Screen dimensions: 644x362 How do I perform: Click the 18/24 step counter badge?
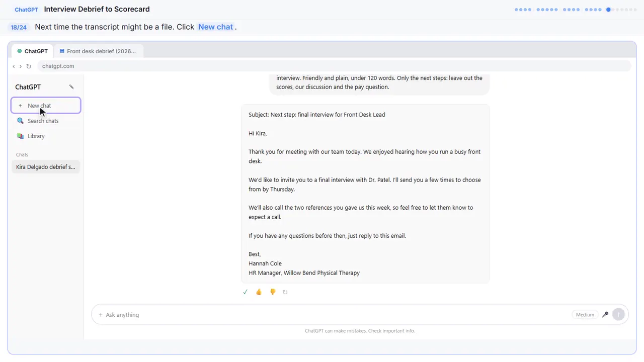tap(19, 27)
